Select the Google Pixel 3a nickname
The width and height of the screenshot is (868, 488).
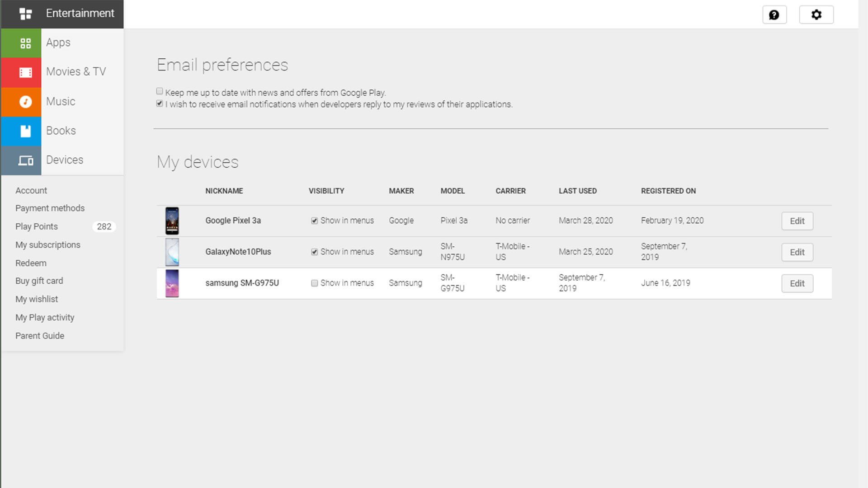click(233, 221)
